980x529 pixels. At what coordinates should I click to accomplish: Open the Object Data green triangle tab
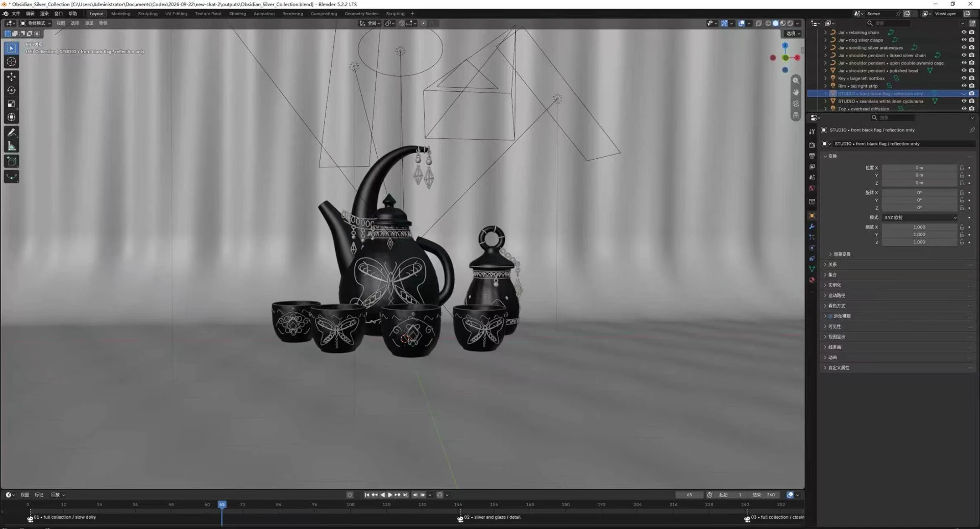point(812,269)
